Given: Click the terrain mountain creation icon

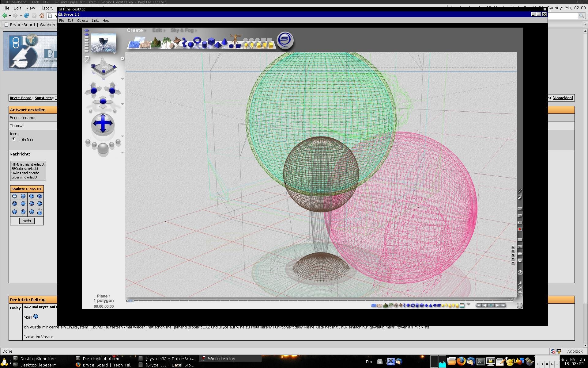Looking at the screenshot, I should click(x=156, y=43).
